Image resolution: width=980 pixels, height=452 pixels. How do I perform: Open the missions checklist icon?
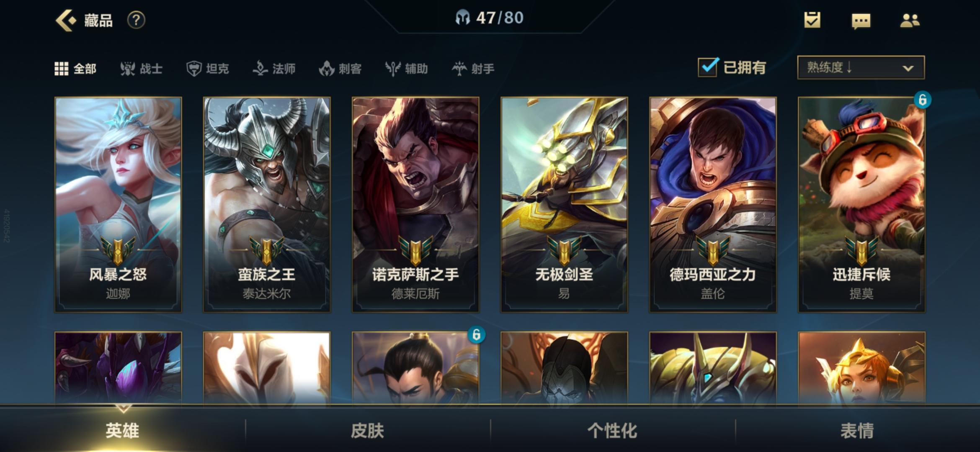pos(812,20)
